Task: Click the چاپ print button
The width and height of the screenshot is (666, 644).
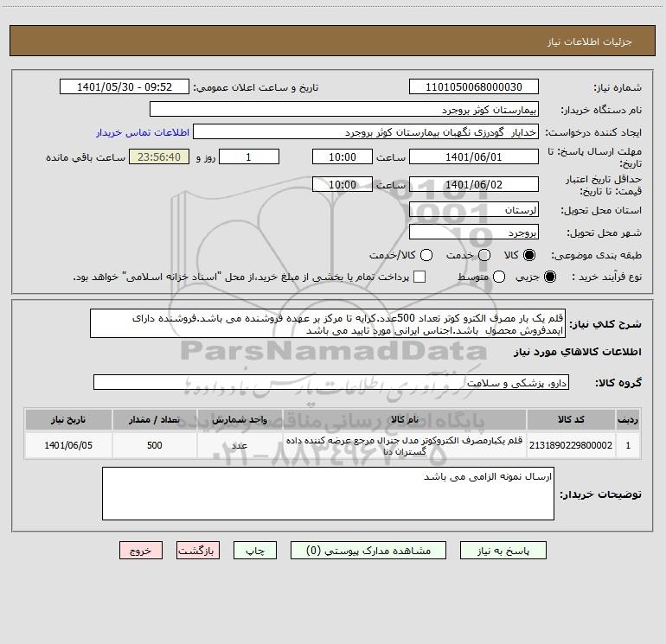Action: [255, 551]
